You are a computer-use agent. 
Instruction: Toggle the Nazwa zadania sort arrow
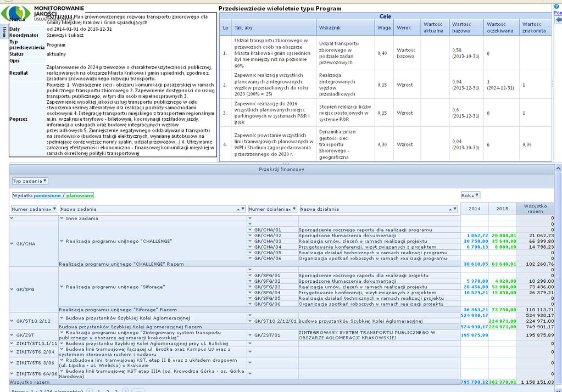tap(238, 209)
